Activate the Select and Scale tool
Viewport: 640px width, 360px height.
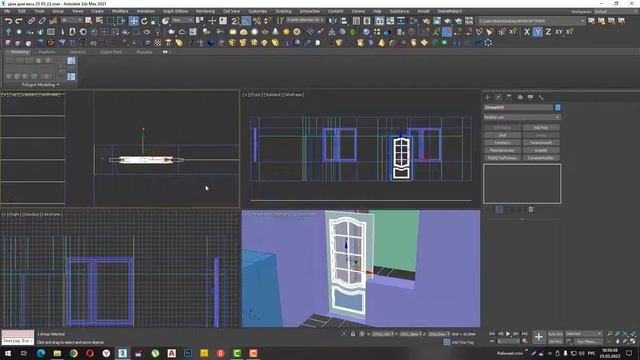tap(155, 21)
